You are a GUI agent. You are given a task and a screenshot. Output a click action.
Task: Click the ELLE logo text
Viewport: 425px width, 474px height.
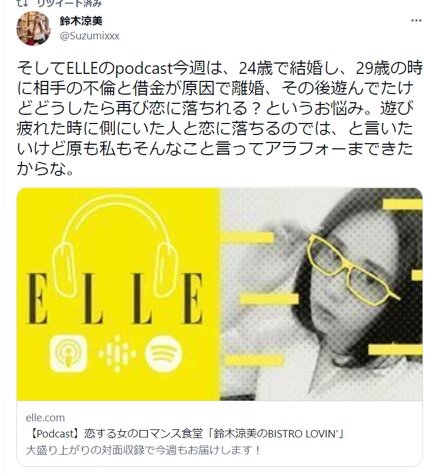(x=115, y=299)
